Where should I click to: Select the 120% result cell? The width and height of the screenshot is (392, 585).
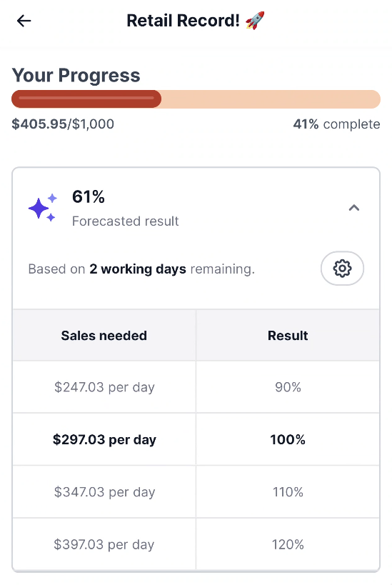coord(288,544)
